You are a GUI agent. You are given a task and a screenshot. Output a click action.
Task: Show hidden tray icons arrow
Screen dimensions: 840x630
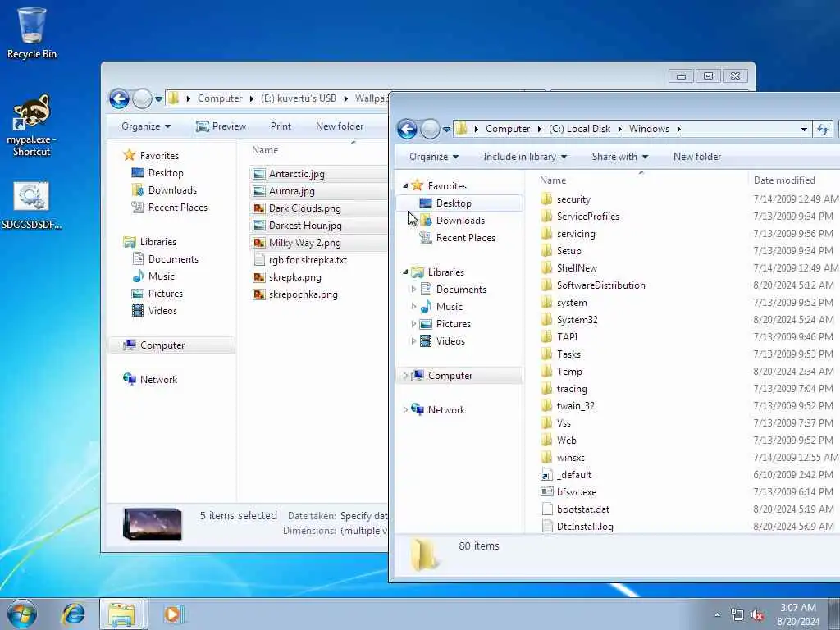coord(717,615)
